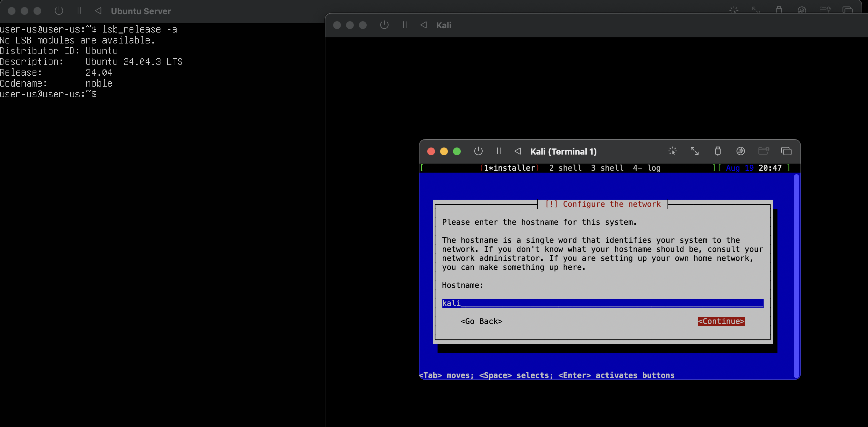Click disc drive icon in Ubuntu Server toolbar

point(802,9)
